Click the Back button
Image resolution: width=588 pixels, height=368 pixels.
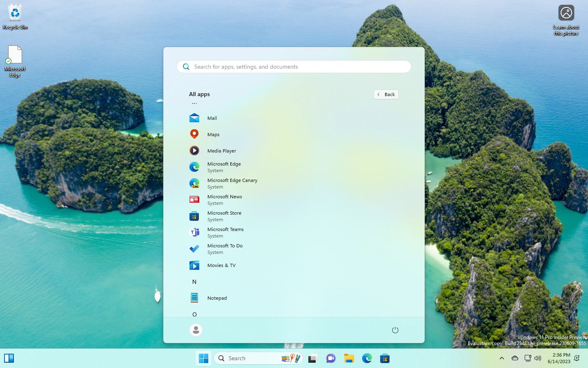click(x=385, y=94)
